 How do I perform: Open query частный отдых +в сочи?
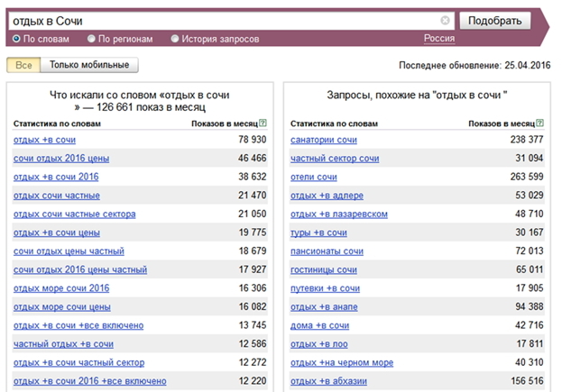tap(63, 344)
